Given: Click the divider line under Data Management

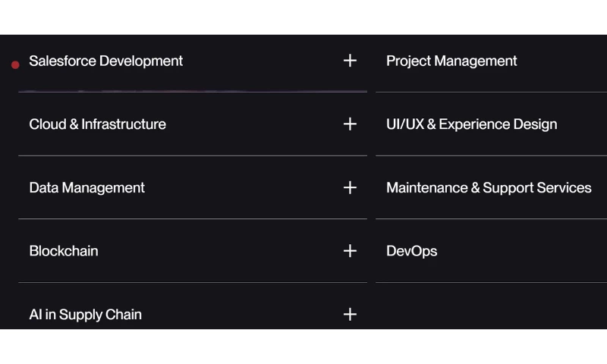Looking at the screenshot, I should pos(193,218).
